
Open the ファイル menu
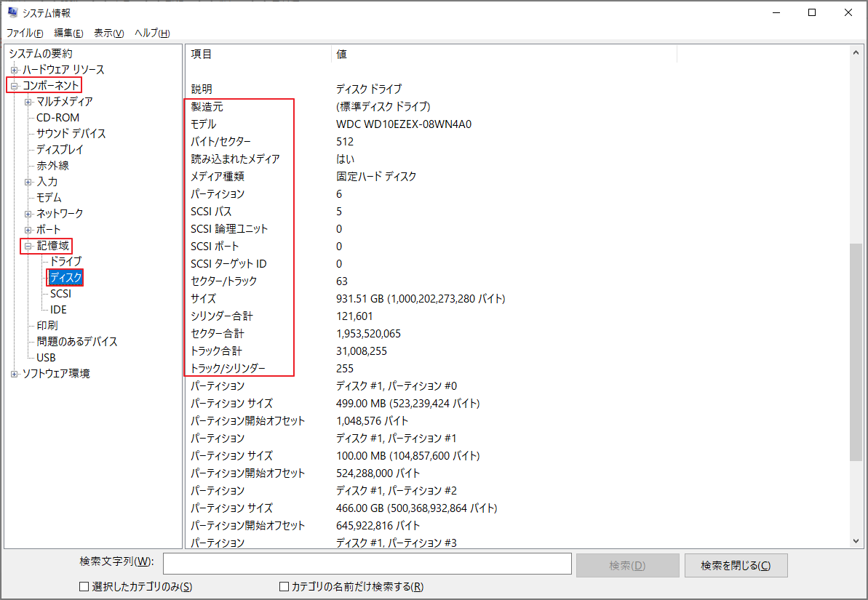[x=24, y=33]
